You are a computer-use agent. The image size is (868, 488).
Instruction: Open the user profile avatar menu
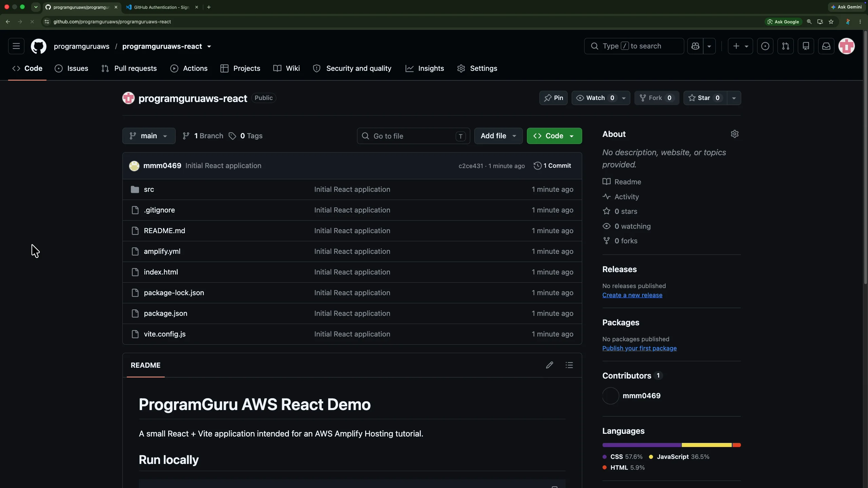click(847, 46)
